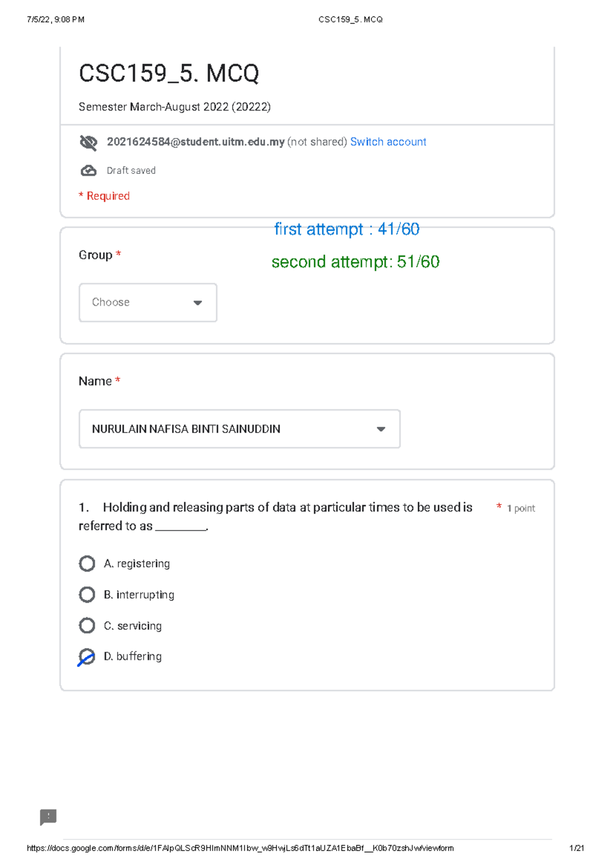This screenshot has width=613, height=868.
Task: Select option B. interrupting
Action: (87, 595)
